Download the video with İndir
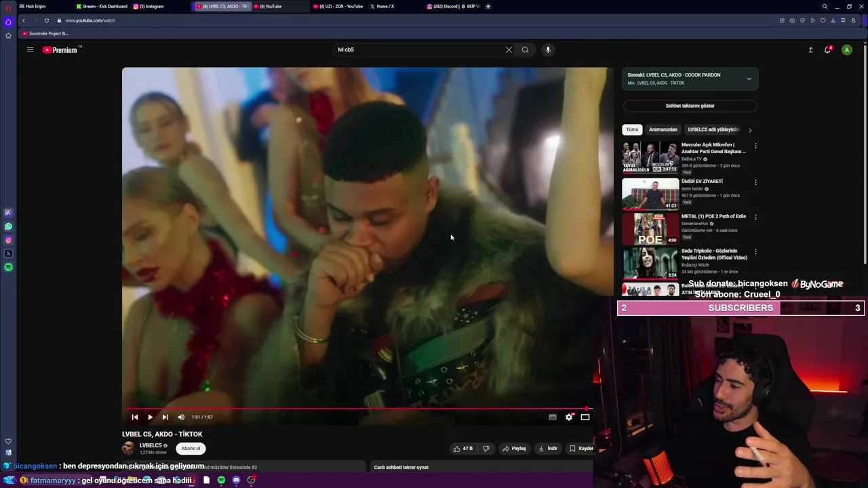Image resolution: width=868 pixels, height=488 pixels. tap(548, 448)
